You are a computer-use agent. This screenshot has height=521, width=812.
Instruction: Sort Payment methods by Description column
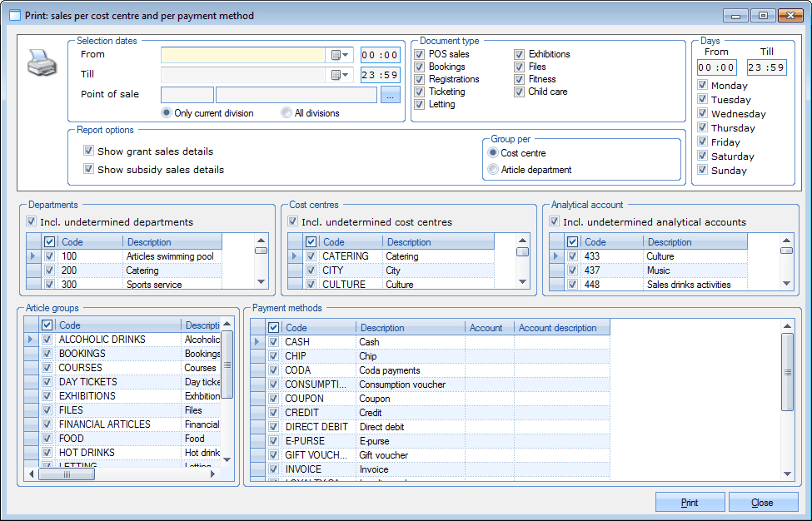410,328
